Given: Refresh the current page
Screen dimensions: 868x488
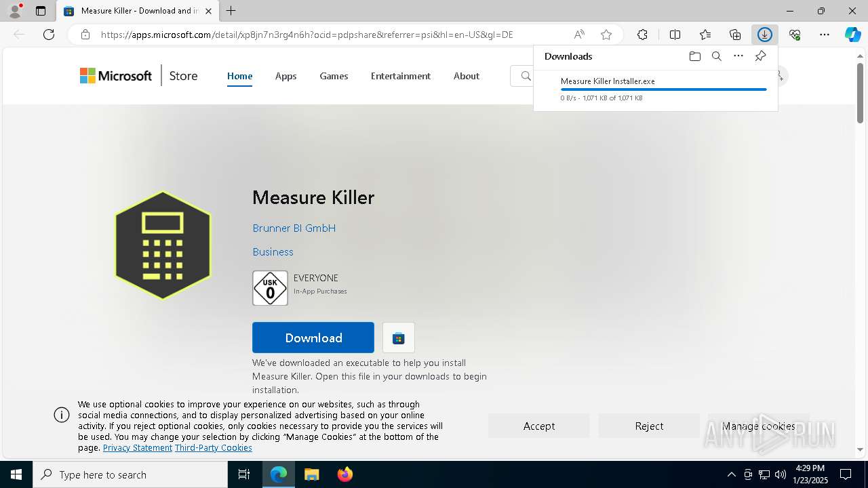Looking at the screenshot, I should [x=49, y=35].
